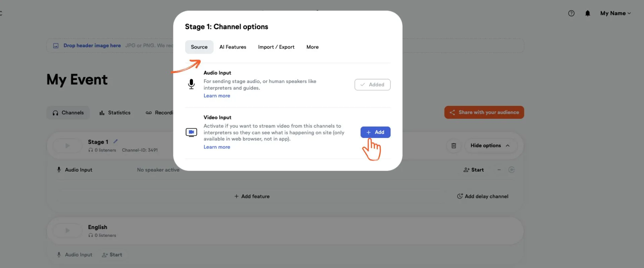The image size is (644, 268).
Task: Click the image icon in header drop zone
Action: click(x=56, y=46)
